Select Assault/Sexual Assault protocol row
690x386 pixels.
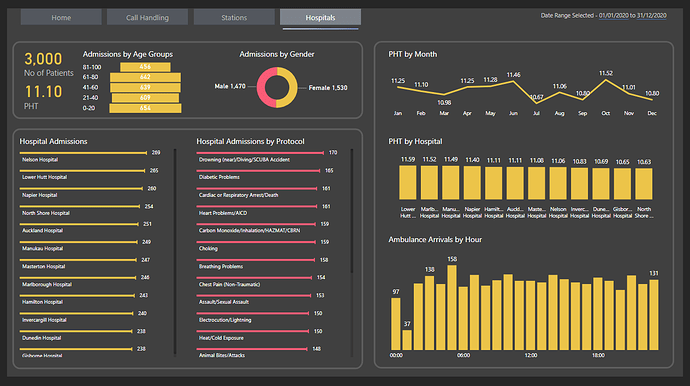click(x=261, y=299)
